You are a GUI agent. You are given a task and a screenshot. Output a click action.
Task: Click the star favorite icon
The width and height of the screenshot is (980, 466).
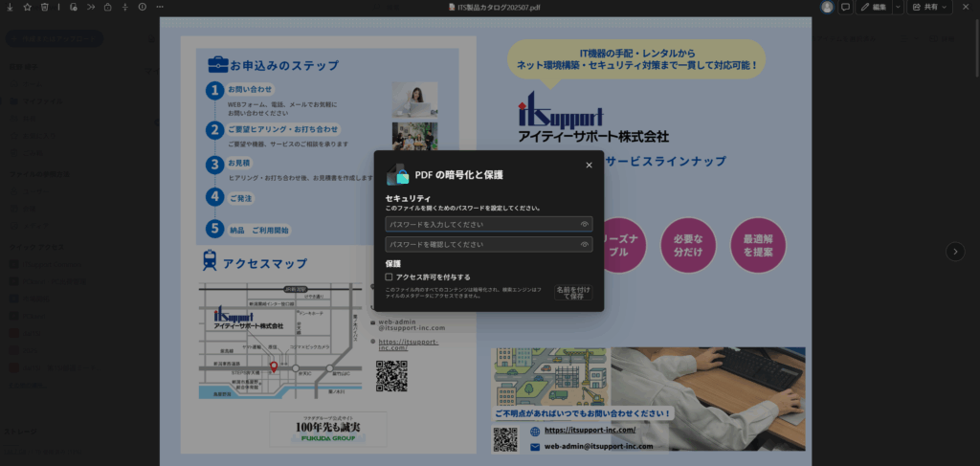pyautogui.click(x=27, y=7)
